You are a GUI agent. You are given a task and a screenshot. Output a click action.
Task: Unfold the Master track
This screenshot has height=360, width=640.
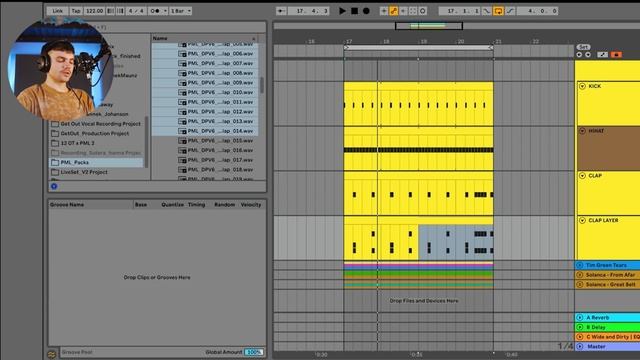point(580,347)
